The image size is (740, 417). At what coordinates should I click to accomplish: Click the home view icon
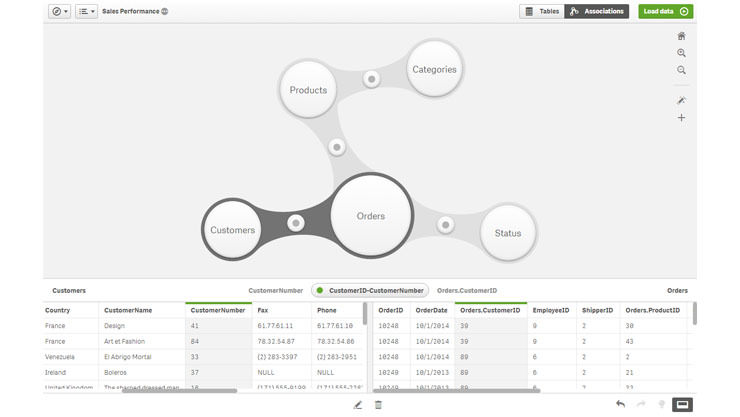tap(681, 36)
